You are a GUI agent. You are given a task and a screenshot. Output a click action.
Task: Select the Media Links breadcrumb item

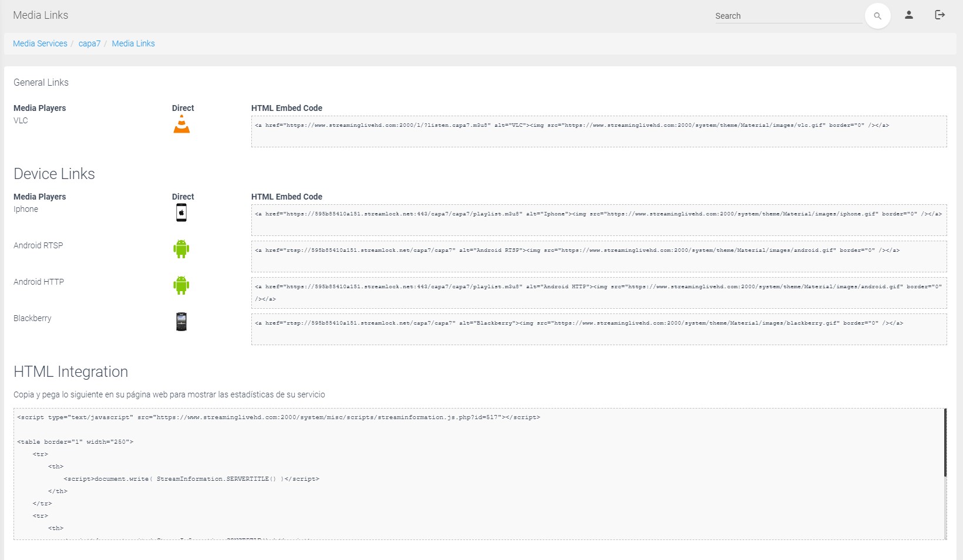tap(133, 43)
